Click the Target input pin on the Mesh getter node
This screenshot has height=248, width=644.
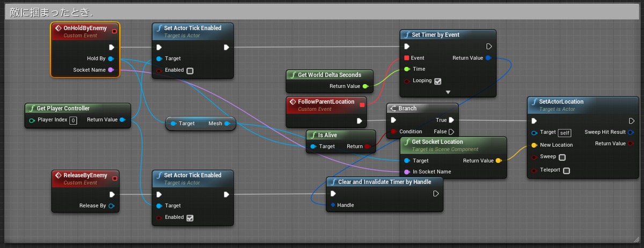point(173,124)
